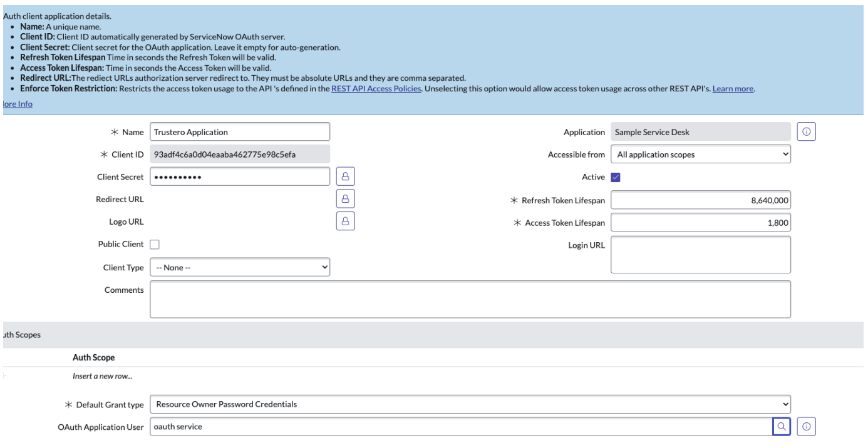The width and height of the screenshot is (868, 448).
Task: Open the Client Type dropdown
Action: point(240,267)
